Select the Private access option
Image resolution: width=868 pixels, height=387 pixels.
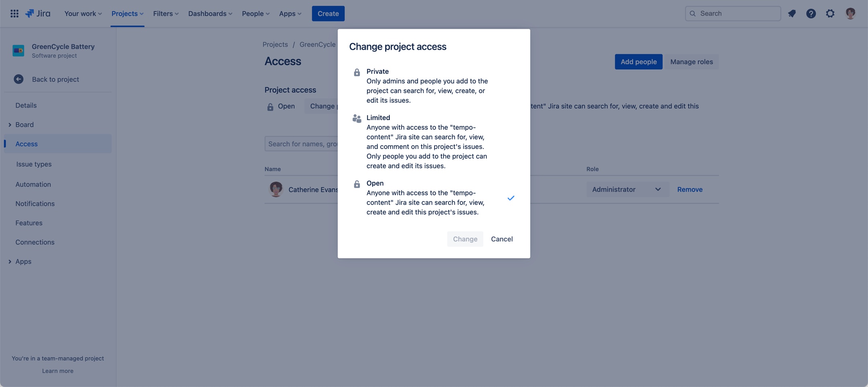427,86
